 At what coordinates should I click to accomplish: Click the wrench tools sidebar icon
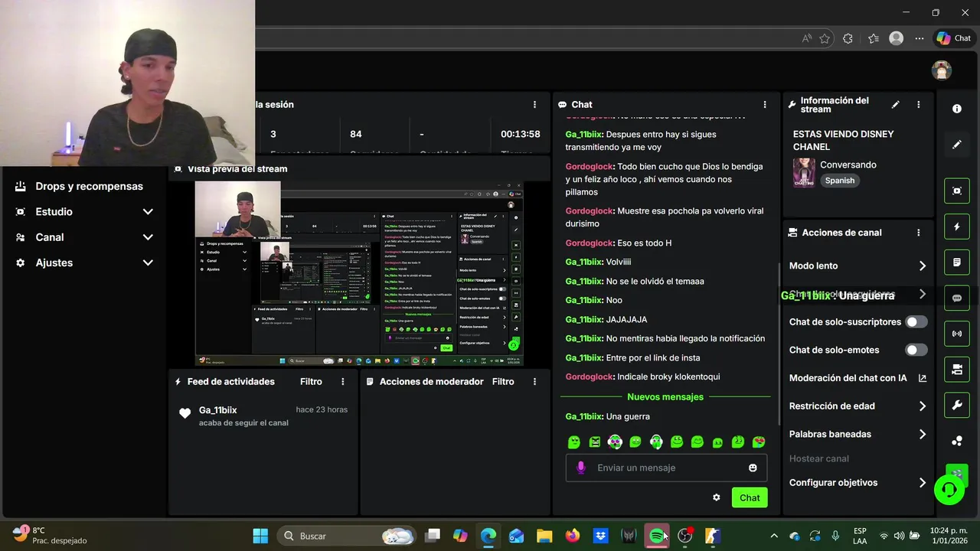pyautogui.click(x=957, y=405)
